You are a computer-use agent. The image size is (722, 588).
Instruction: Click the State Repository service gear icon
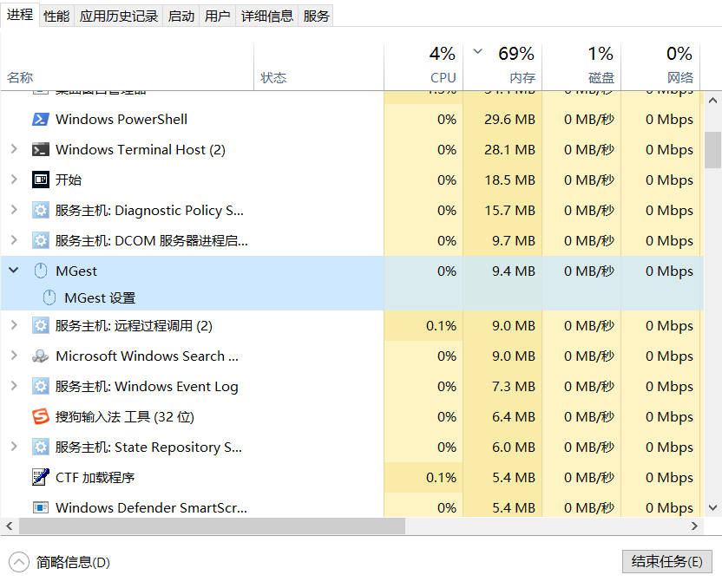pos(41,448)
